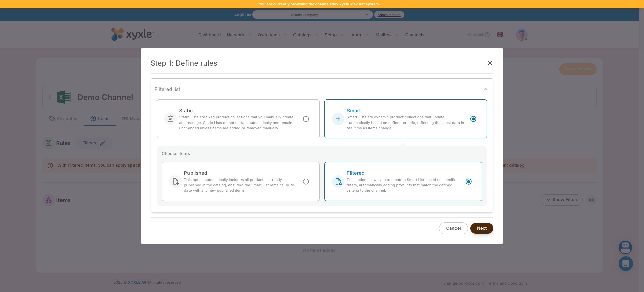Screen dimensions: 644x292
Task: Click the Attributes tag icon
Action: click(x=52, y=119)
